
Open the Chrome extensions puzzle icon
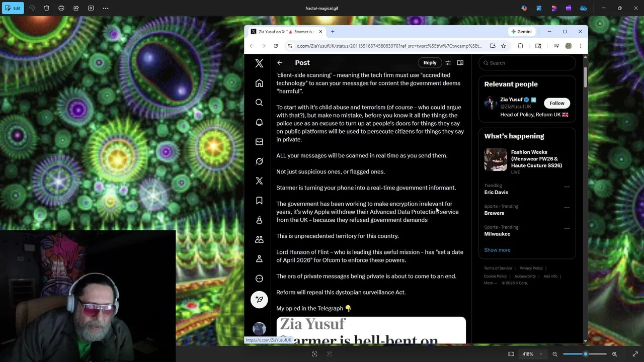click(520, 46)
